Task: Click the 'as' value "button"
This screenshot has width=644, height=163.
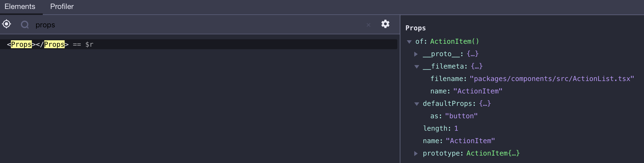Action: pyautogui.click(x=461, y=116)
